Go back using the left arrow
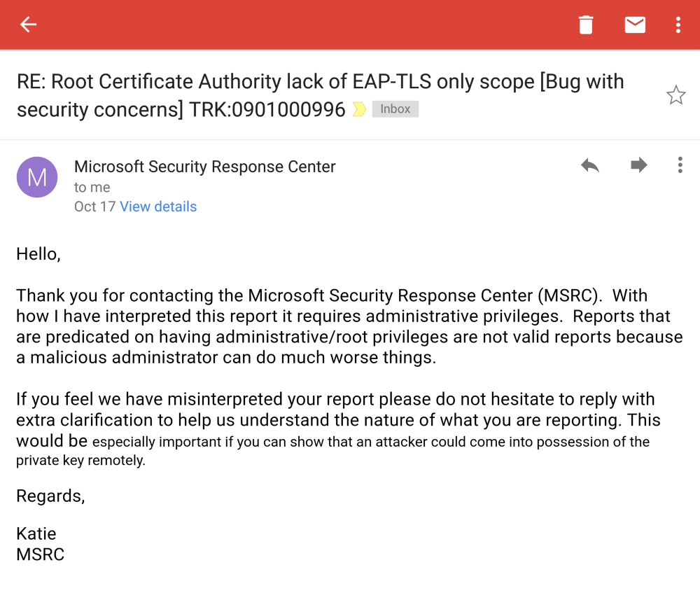 (x=28, y=25)
